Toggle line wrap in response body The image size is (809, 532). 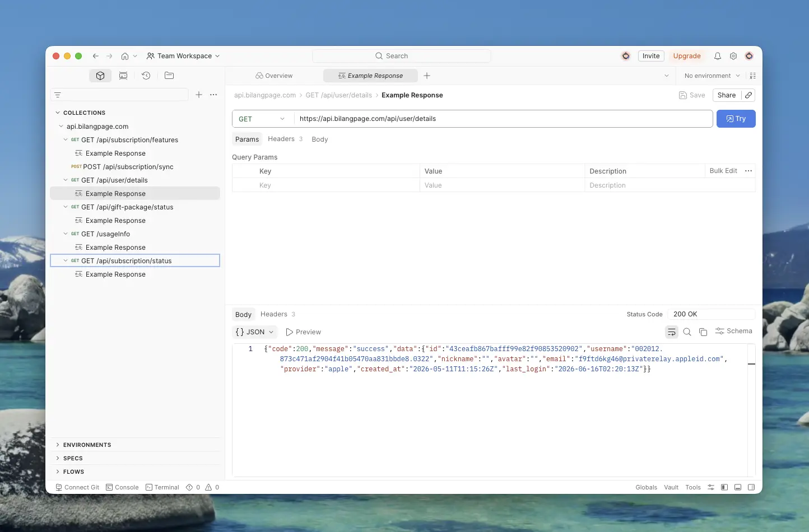point(671,332)
